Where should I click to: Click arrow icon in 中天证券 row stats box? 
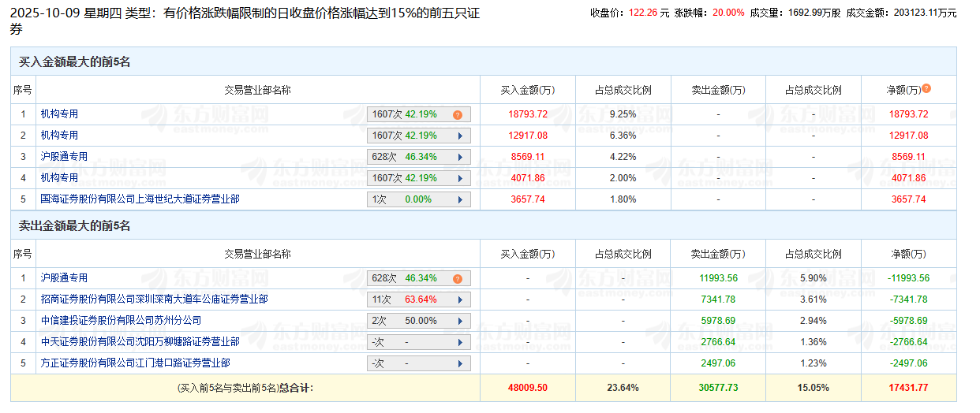click(x=460, y=343)
